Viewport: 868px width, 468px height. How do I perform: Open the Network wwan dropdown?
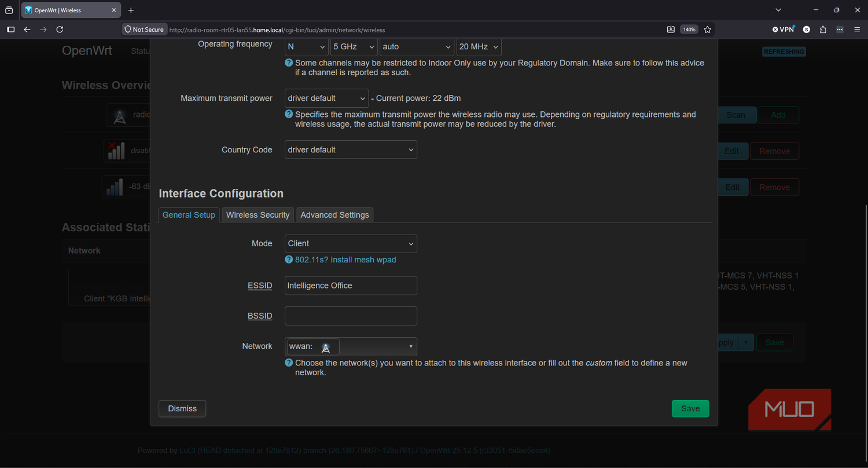pos(351,346)
